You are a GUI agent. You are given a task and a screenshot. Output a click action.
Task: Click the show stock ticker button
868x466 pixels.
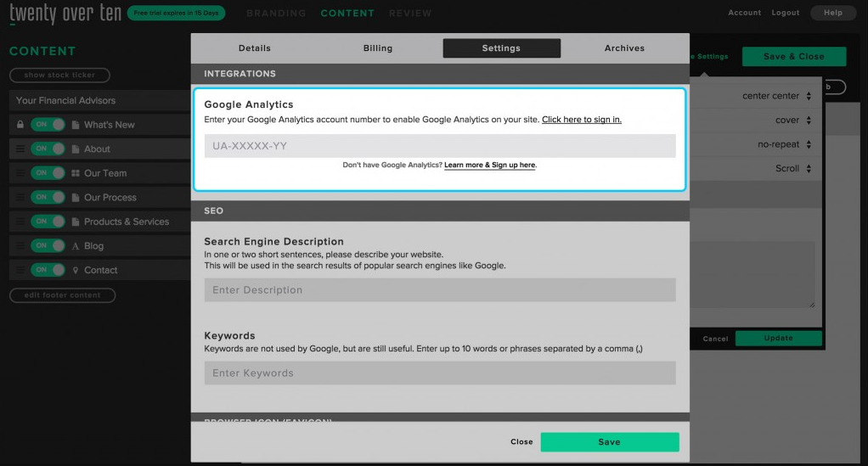[59, 75]
